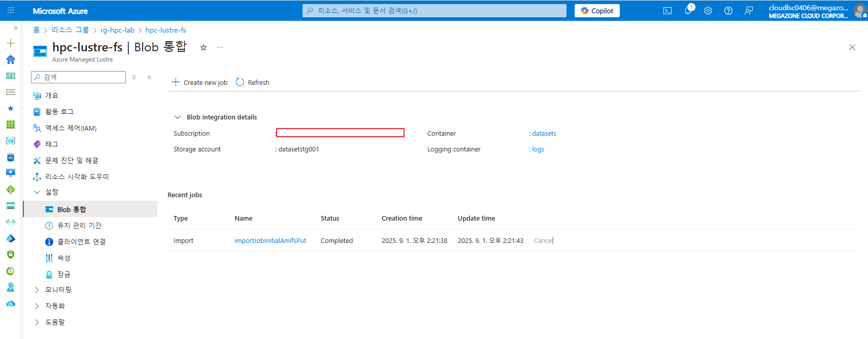This screenshot has height=339, width=868.
Task: Click the Copilot button
Action: point(597,11)
